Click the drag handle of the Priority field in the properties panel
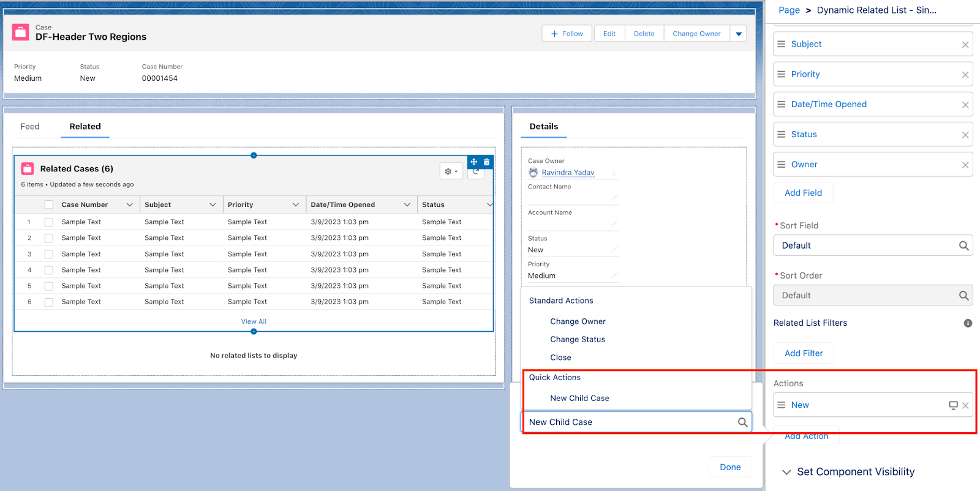Image resolution: width=980 pixels, height=491 pixels. click(x=782, y=74)
